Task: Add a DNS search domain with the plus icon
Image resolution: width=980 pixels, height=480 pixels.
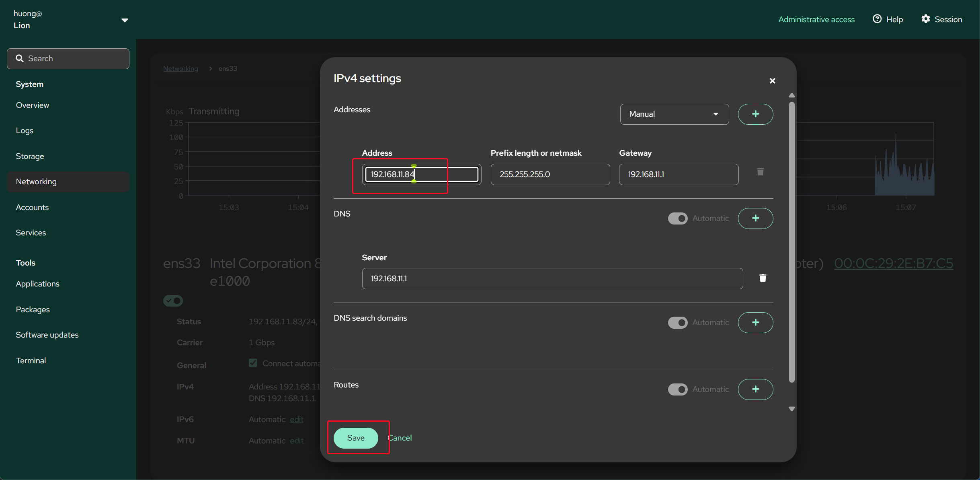Action: (x=755, y=323)
